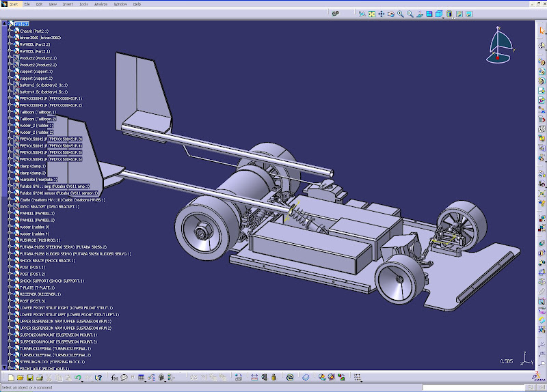Click the Zoom In magnifier icon
The width and height of the screenshot is (547, 392).
coord(400,13)
